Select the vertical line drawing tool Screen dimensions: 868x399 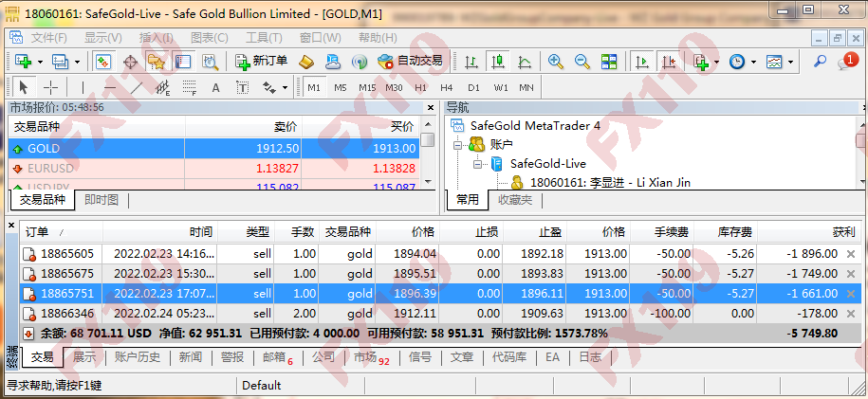tap(83, 87)
